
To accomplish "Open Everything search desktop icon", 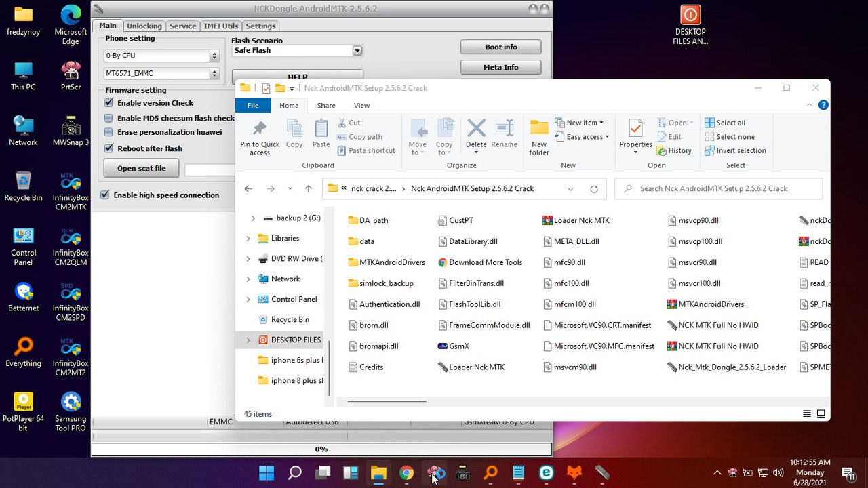I will tap(23, 352).
